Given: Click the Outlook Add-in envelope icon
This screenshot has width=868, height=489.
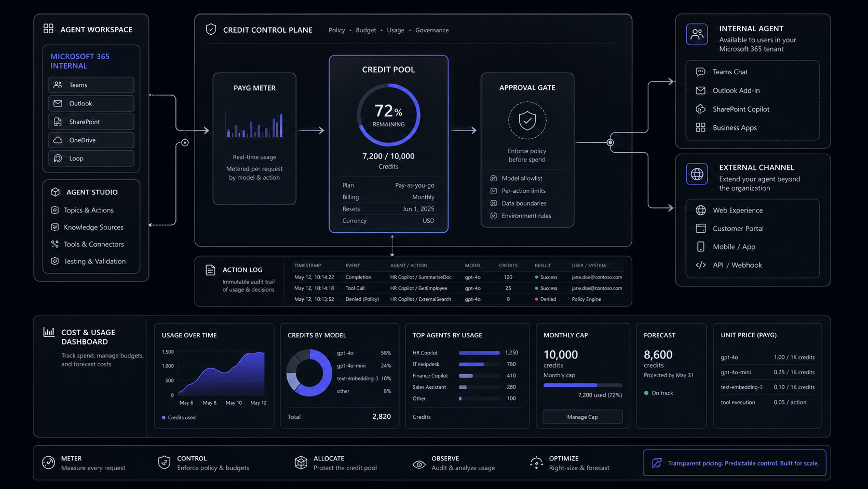Looking at the screenshot, I should tap(700, 90).
